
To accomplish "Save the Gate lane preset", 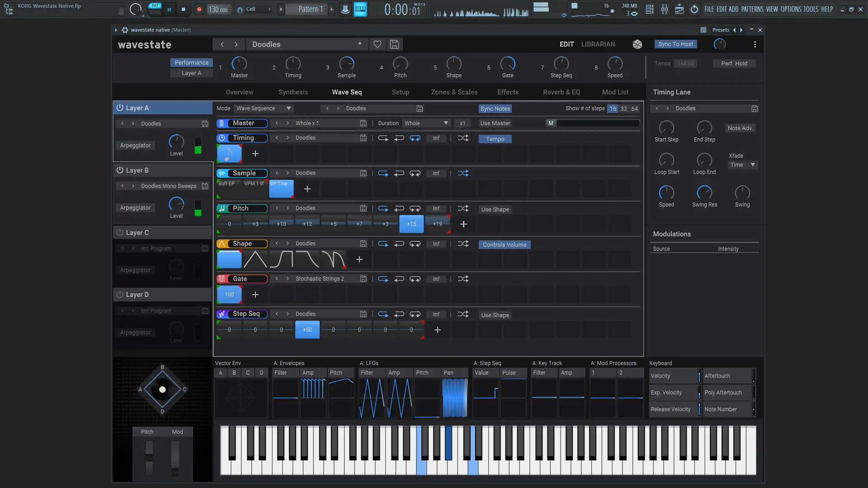I will (363, 279).
